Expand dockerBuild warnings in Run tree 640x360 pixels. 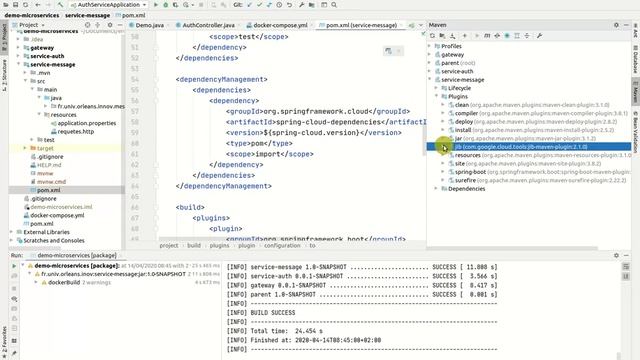[36, 282]
